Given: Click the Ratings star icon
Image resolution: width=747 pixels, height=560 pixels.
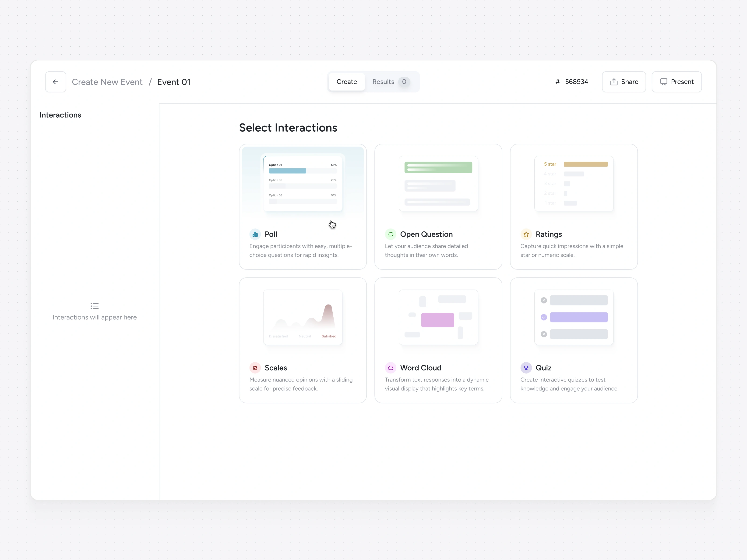Looking at the screenshot, I should point(526,234).
